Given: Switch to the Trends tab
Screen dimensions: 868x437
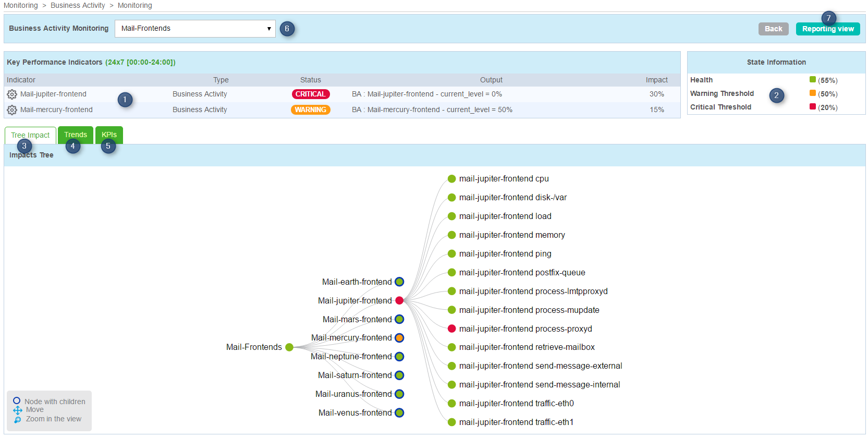Looking at the screenshot, I should (76, 135).
